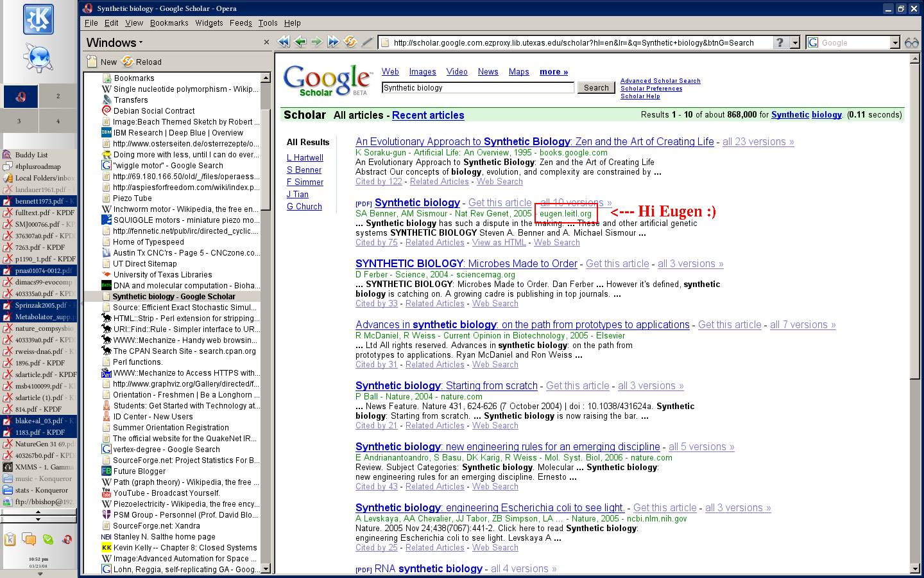Open the Feeds menu
Viewport: 924px width, 578px height.
pyautogui.click(x=241, y=23)
